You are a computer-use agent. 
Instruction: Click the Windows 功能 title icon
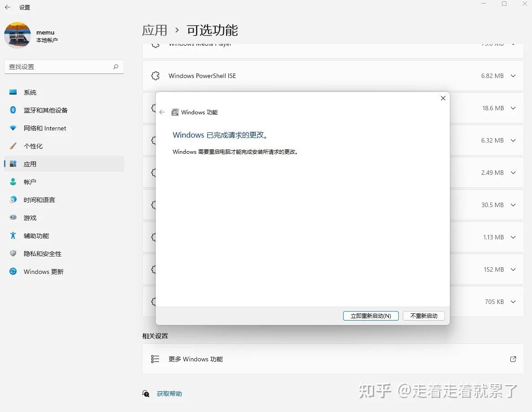175,112
